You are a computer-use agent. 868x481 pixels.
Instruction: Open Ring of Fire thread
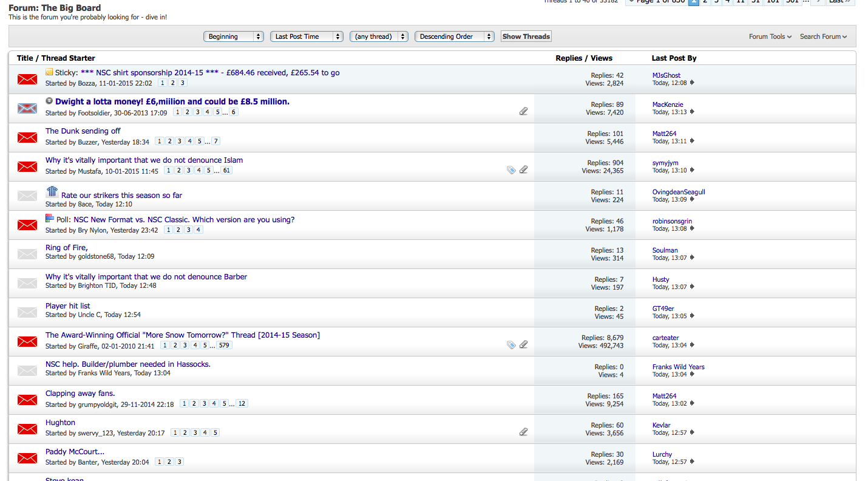tap(67, 248)
